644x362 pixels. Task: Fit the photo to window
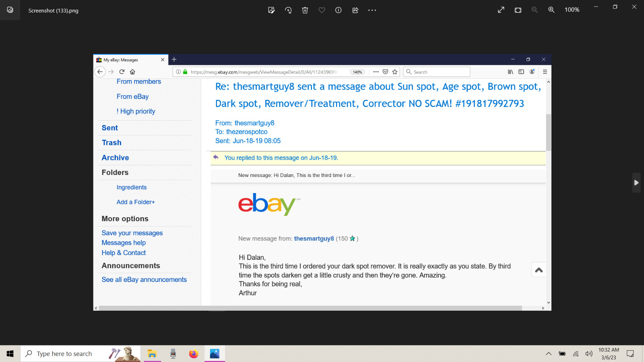click(x=518, y=10)
